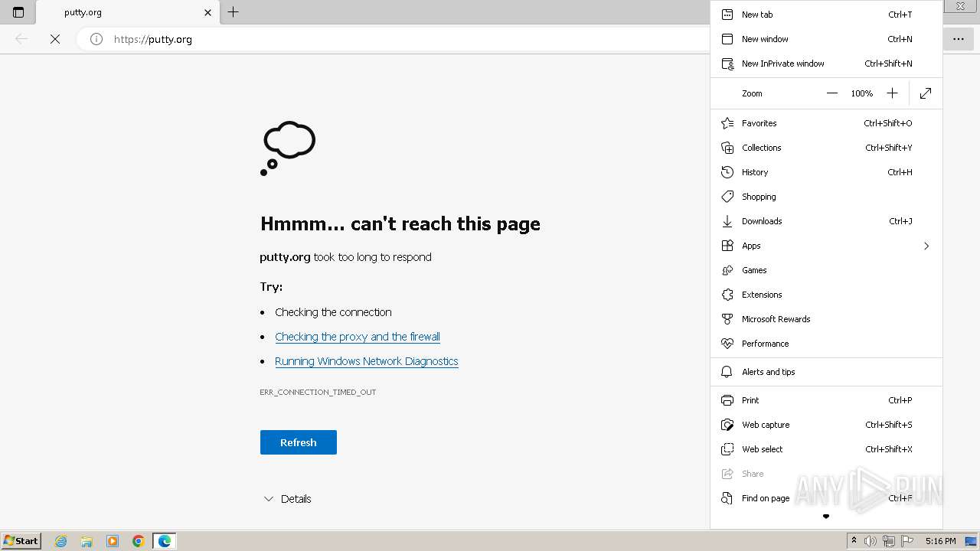Image resolution: width=980 pixels, height=551 pixels.
Task: Expand the Apps submenu
Action: coord(826,246)
